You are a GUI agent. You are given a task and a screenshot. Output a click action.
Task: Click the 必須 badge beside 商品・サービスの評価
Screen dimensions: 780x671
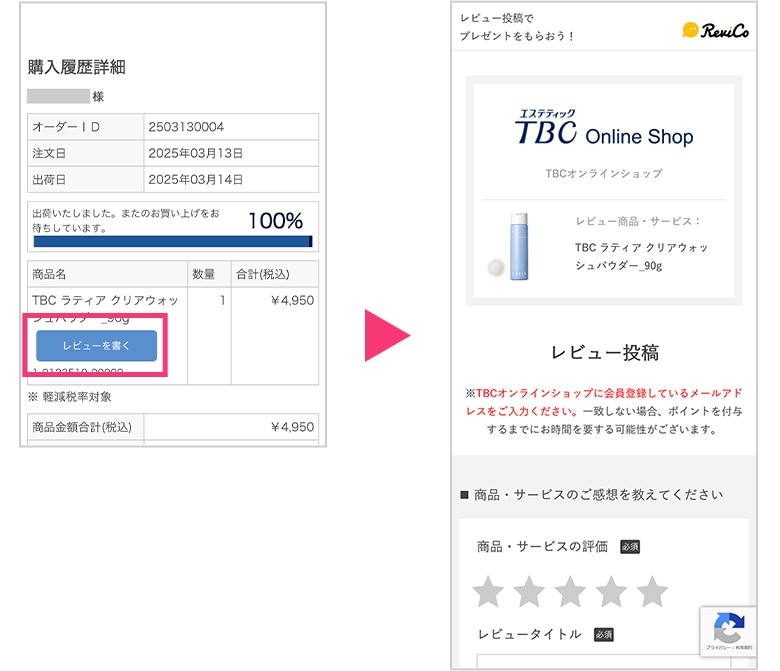coord(630,547)
